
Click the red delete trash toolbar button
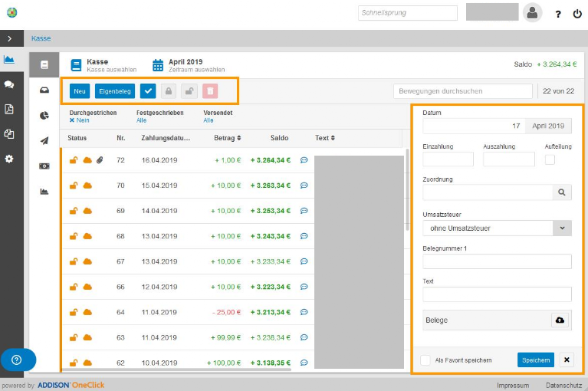(210, 91)
